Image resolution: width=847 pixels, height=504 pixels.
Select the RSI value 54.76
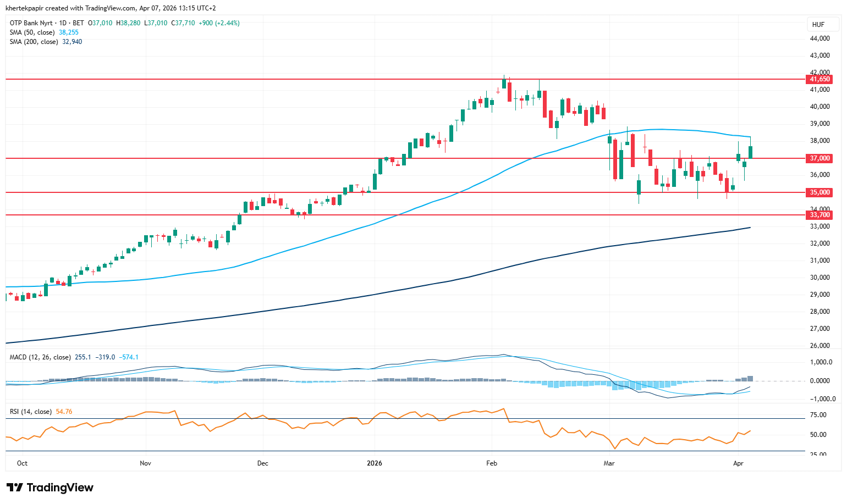tap(64, 412)
